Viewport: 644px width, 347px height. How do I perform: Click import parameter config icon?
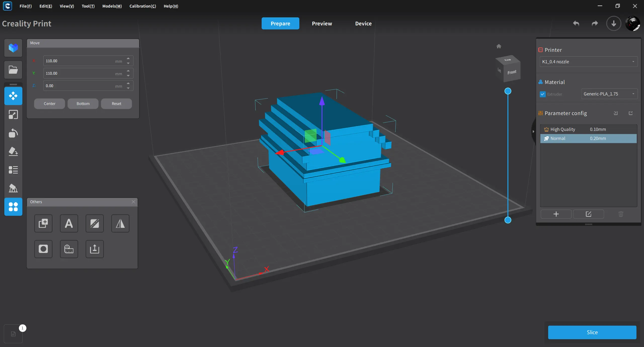click(616, 113)
